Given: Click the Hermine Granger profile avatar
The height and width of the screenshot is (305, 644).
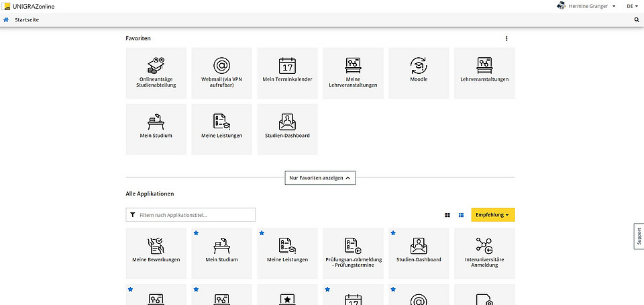Looking at the screenshot, I should click(x=561, y=6).
